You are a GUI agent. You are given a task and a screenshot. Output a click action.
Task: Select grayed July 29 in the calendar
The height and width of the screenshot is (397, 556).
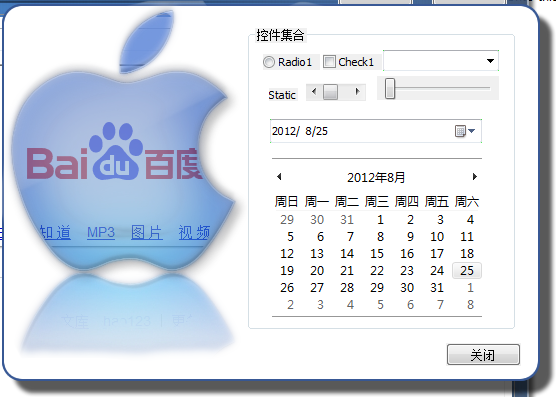pyautogui.click(x=287, y=220)
